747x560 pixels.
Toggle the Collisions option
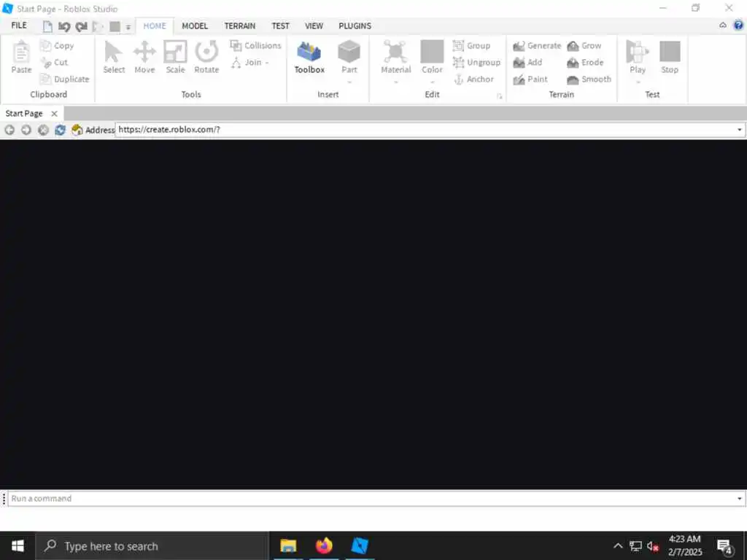coord(255,46)
